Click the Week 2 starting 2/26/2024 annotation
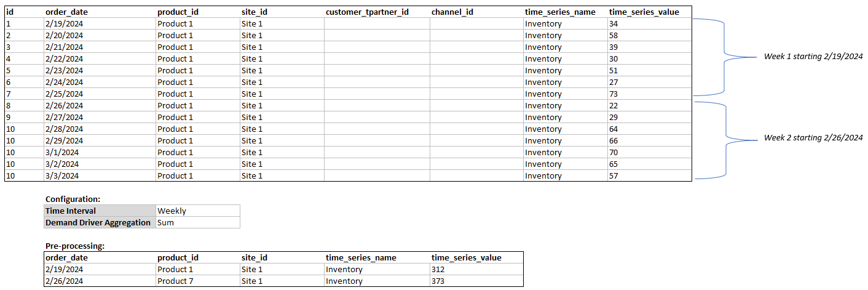The height and width of the screenshot is (290, 868). (x=813, y=138)
